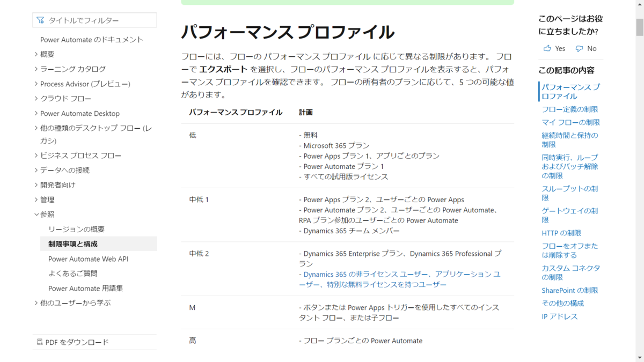This screenshot has height=362, width=644.
Task: Jump to その他の構成 section
Action: tap(563, 304)
